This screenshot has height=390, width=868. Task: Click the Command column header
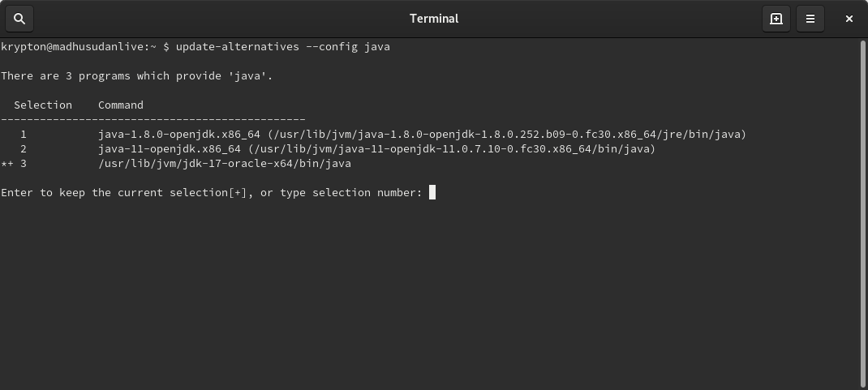121,105
